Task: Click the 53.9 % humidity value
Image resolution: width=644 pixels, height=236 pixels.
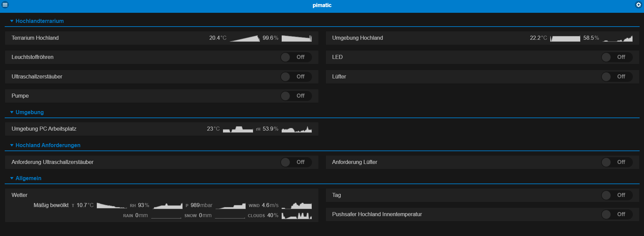Action: [x=271, y=129]
